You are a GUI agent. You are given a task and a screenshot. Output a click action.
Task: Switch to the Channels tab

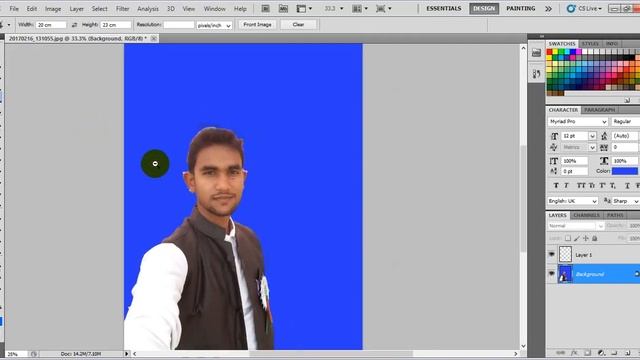[587, 216]
